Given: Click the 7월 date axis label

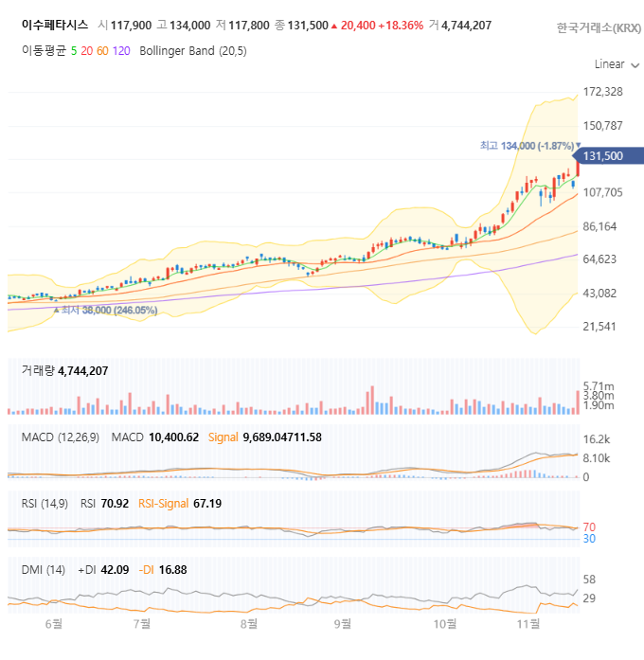Looking at the screenshot, I should tap(142, 624).
